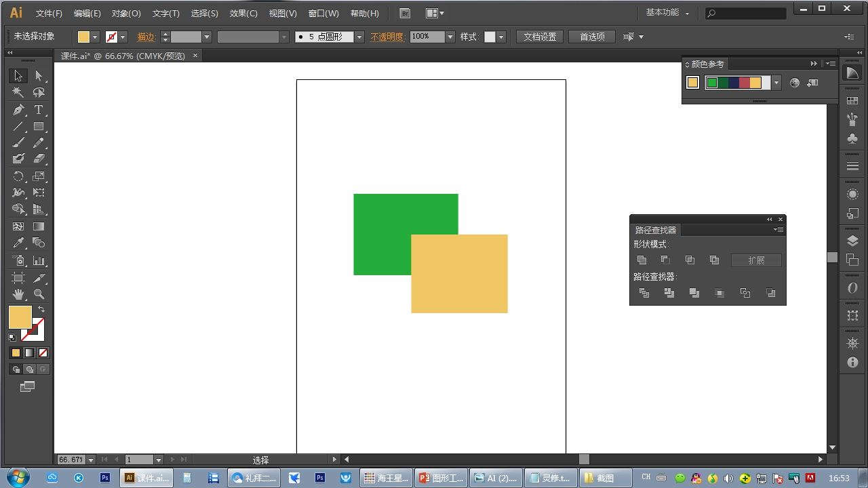
Task: Click the Unite shape mode icon
Action: (642, 260)
